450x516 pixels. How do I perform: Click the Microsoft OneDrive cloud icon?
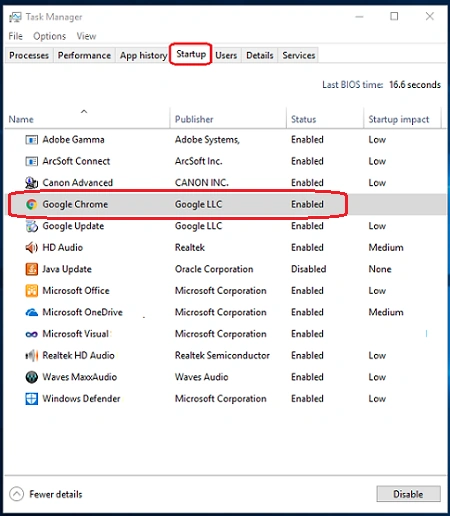(32, 312)
